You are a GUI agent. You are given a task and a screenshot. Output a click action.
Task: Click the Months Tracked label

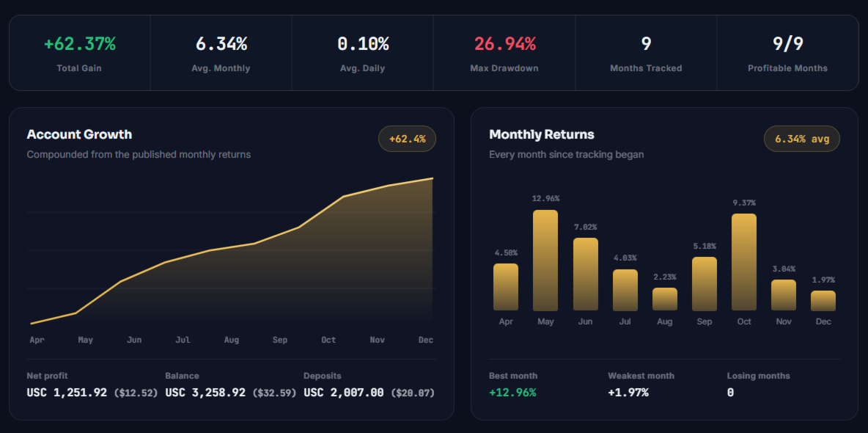click(x=646, y=68)
